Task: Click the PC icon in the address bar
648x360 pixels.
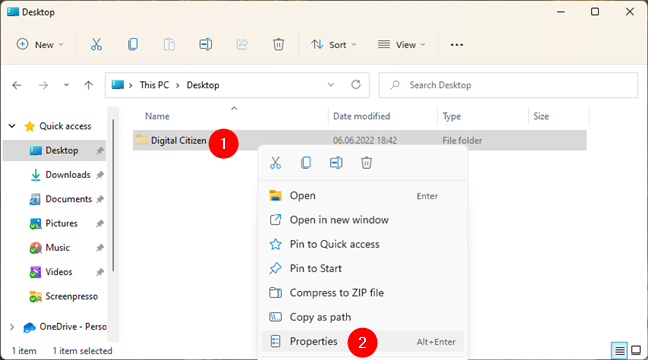Action: click(118, 85)
